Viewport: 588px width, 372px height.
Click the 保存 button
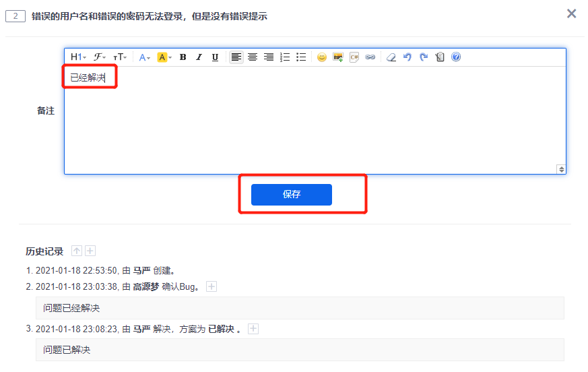pos(291,195)
